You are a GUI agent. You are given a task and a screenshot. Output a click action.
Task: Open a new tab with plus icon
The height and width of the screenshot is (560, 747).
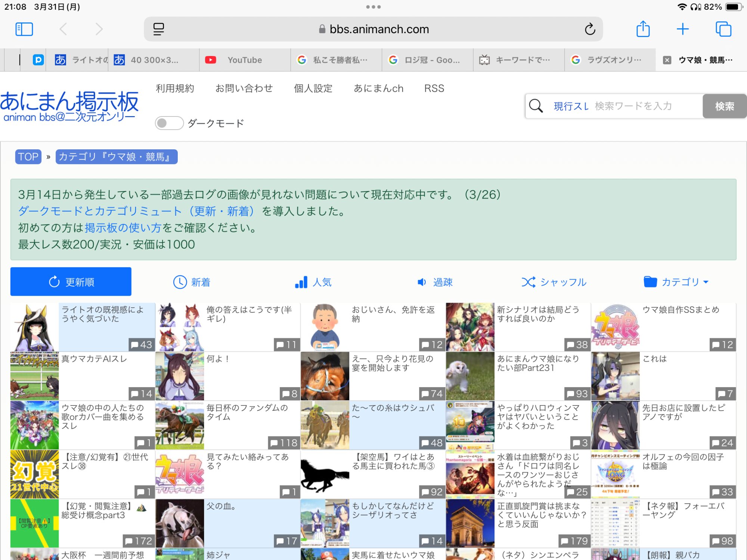tap(683, 29)
